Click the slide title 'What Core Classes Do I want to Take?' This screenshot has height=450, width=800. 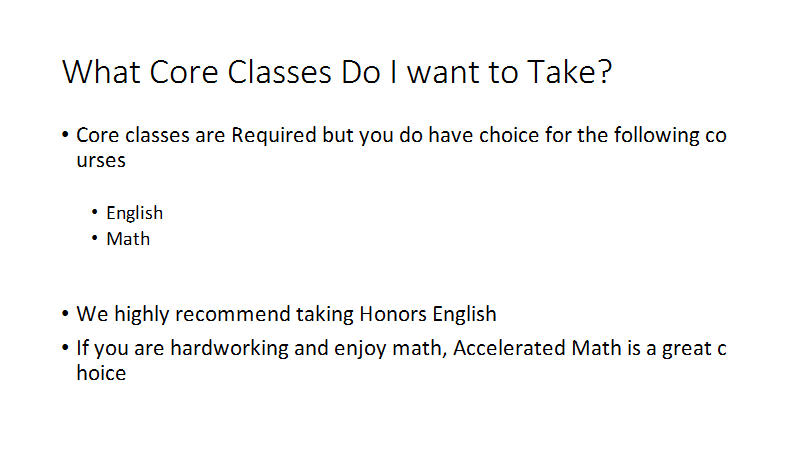tap(337, 72)
